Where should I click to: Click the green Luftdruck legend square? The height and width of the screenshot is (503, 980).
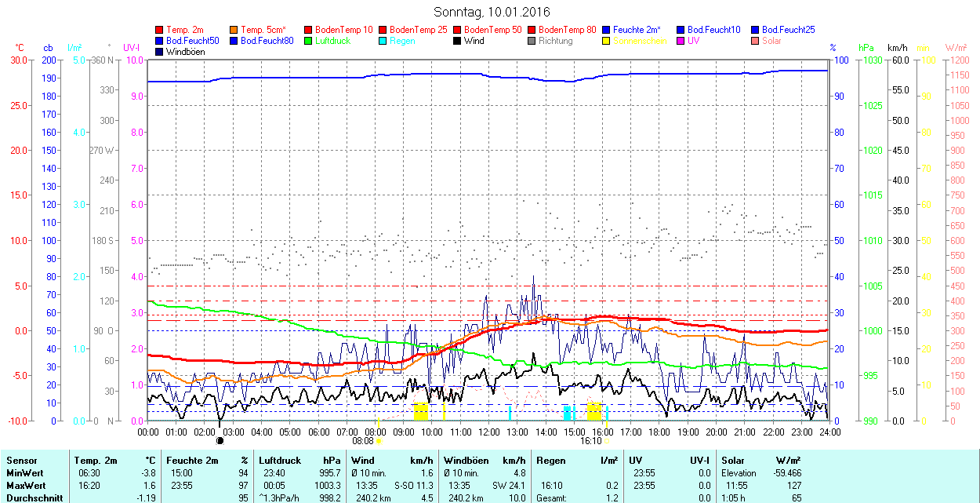click(x=309, y=41)
